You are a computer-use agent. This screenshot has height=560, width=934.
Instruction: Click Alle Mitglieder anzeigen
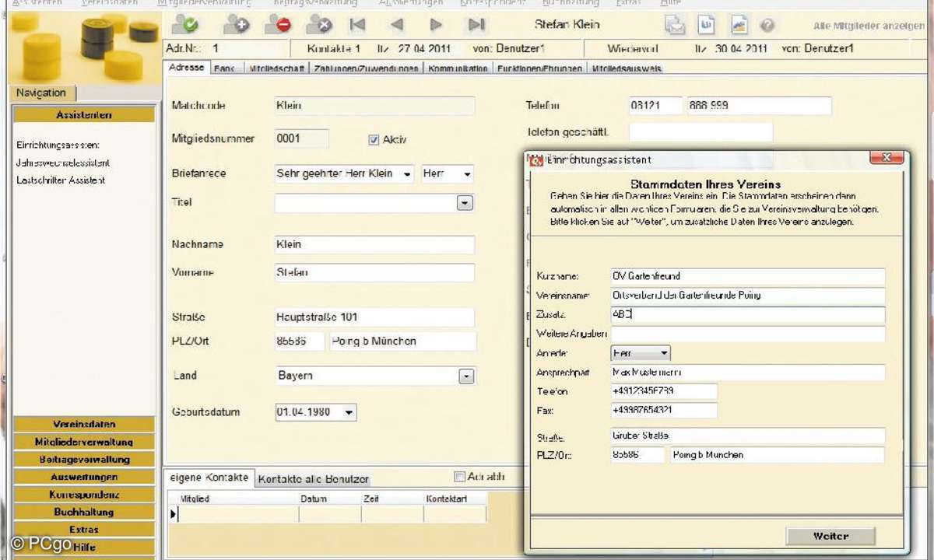[869, 26]
